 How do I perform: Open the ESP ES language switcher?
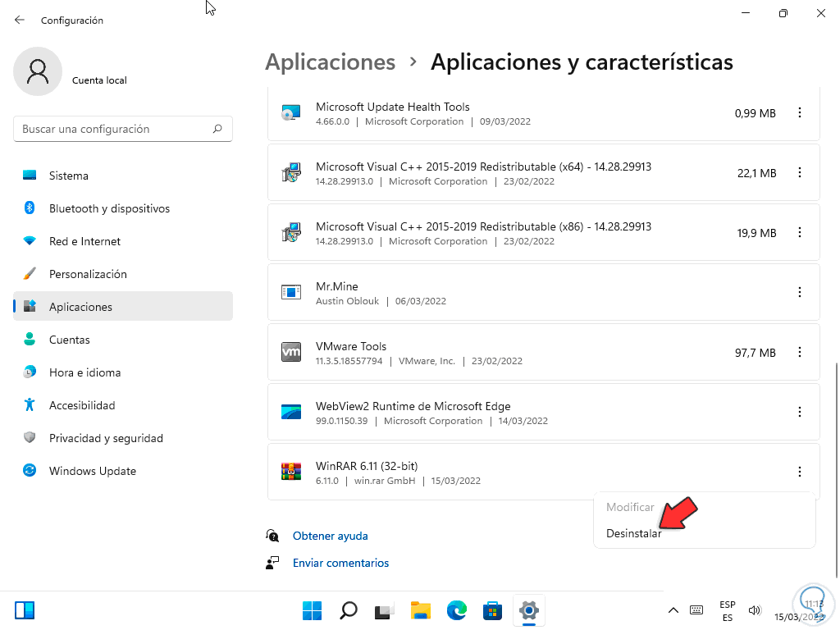tap(727, 610)
